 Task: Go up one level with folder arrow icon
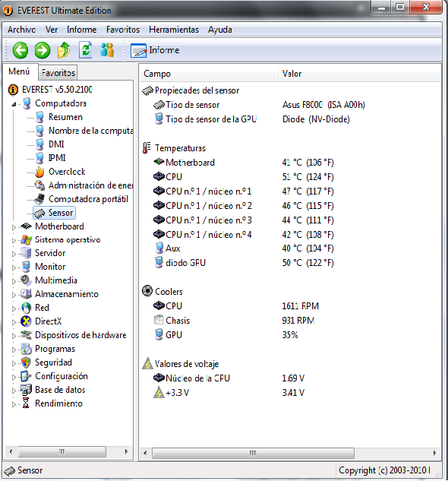coord(64,50)
